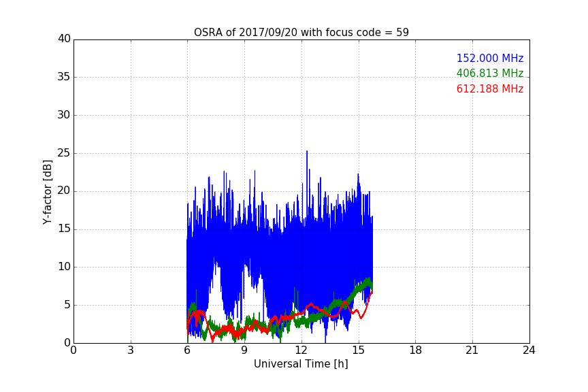The height and width of the screenshot is (392, 588).
Task: Select the green '406.813 MHz' legend label
Action: click(x=490, y=73)
